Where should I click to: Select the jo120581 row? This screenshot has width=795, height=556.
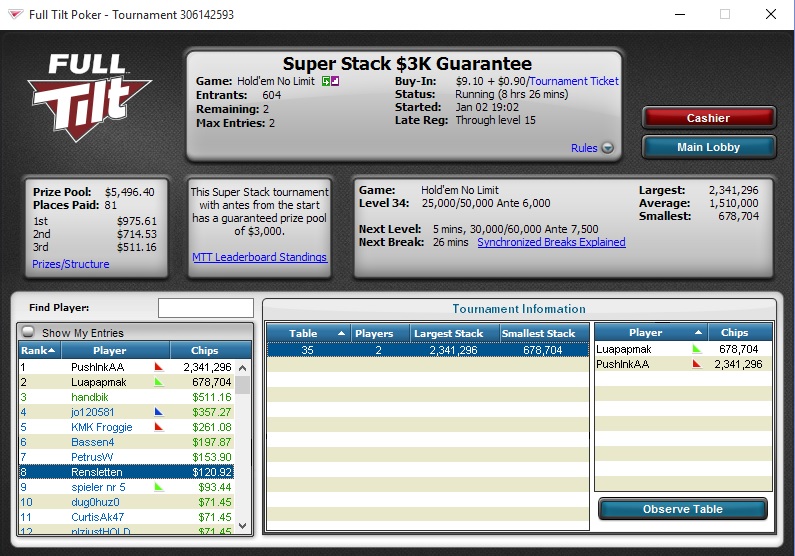point(126,412)
